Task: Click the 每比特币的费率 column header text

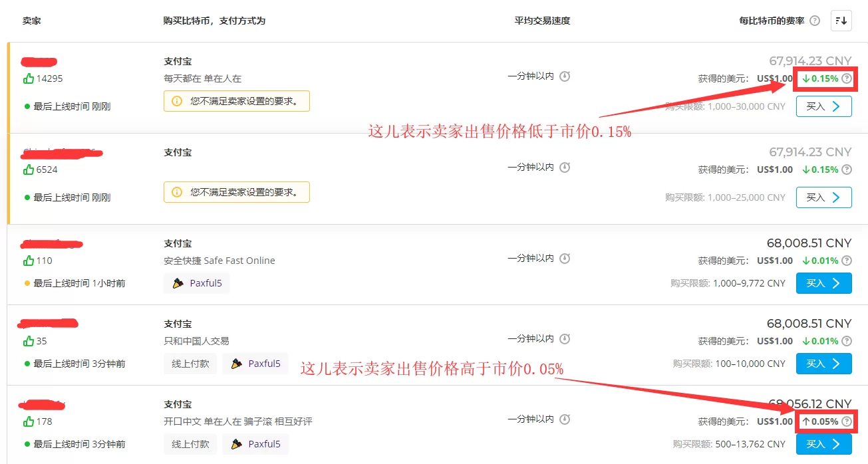Action: pyautogui.click(x=772, y=21)
